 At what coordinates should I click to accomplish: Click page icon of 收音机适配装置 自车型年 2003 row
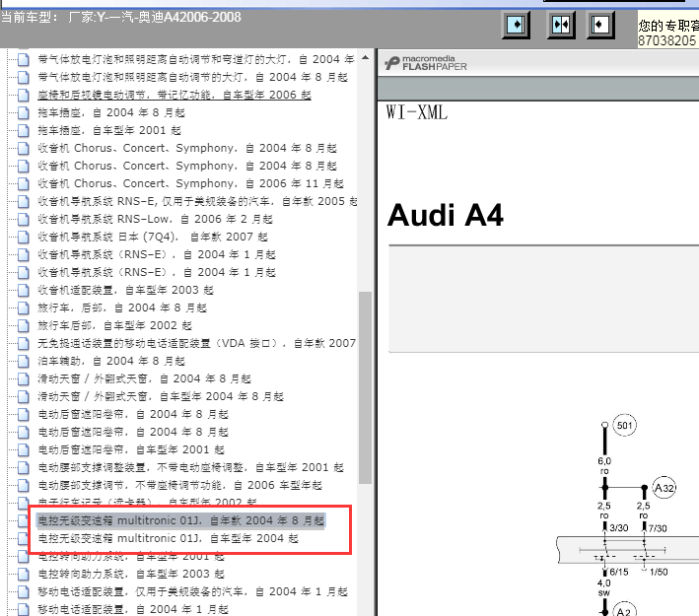pyautogui.click(x=24, y=290)
